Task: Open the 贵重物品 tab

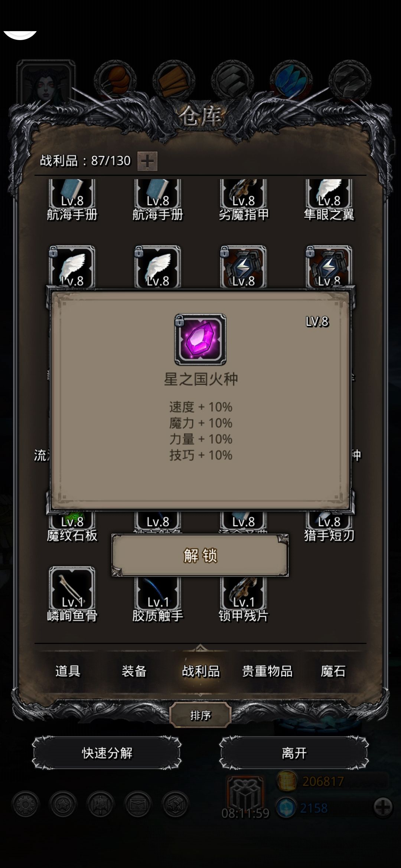Action: tap(267, 671)
